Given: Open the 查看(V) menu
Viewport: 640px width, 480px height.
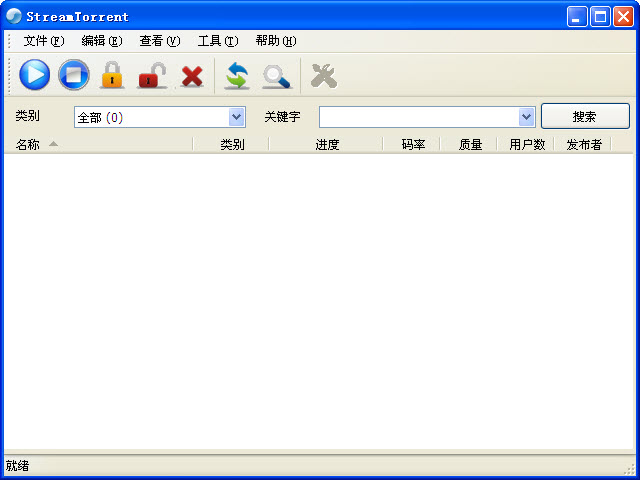Looking at the screenshot, I should coord(160,41).
